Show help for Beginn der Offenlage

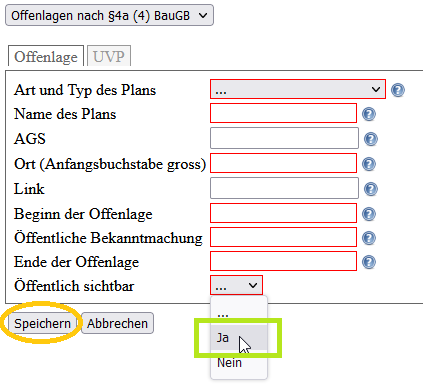[369, 214]
